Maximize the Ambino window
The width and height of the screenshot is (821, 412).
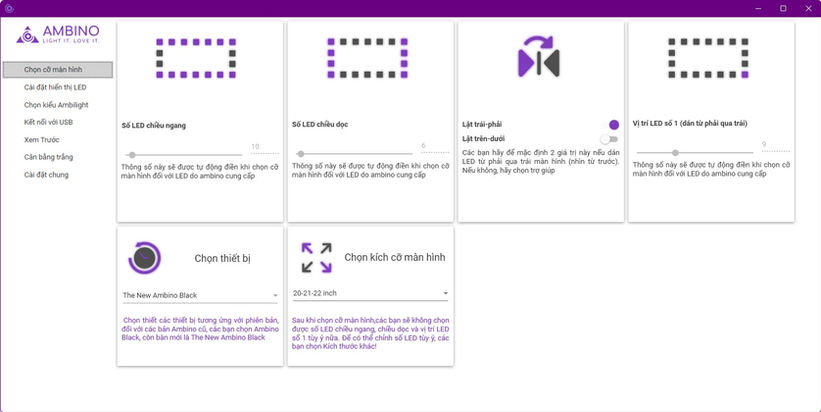783,8
